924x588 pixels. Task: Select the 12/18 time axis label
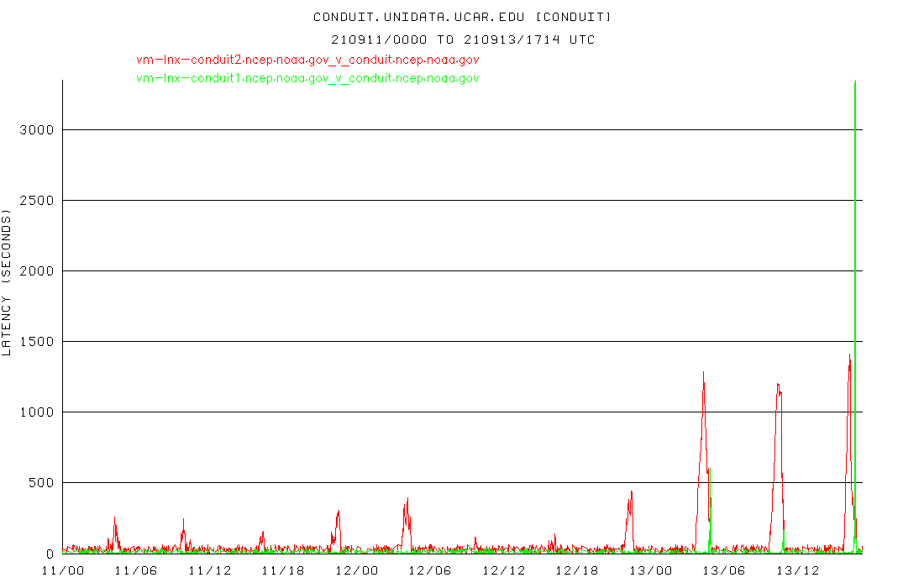[x=577, y=570]
